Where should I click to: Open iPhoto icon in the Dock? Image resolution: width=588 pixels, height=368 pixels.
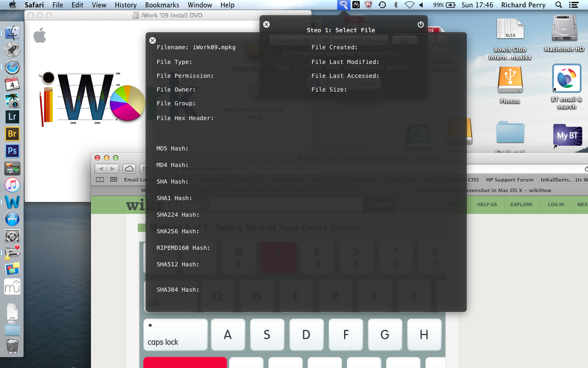click(x=12, y=101)
